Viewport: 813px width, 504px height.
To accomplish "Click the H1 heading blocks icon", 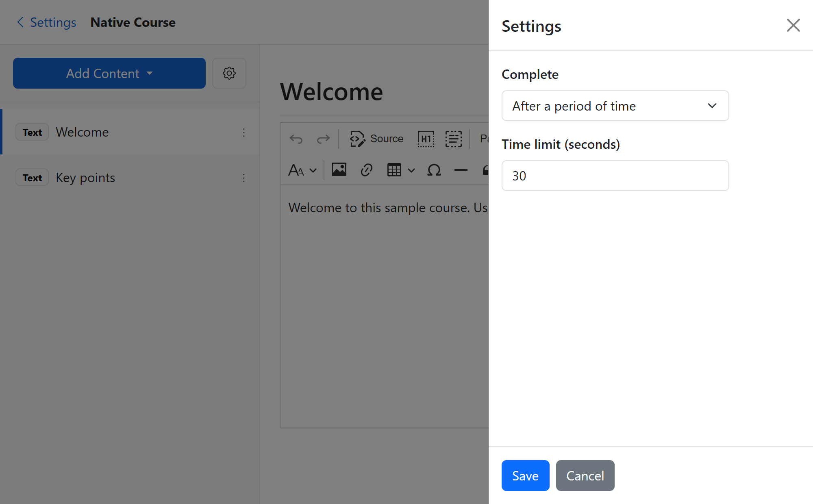I will click(426, 139).
